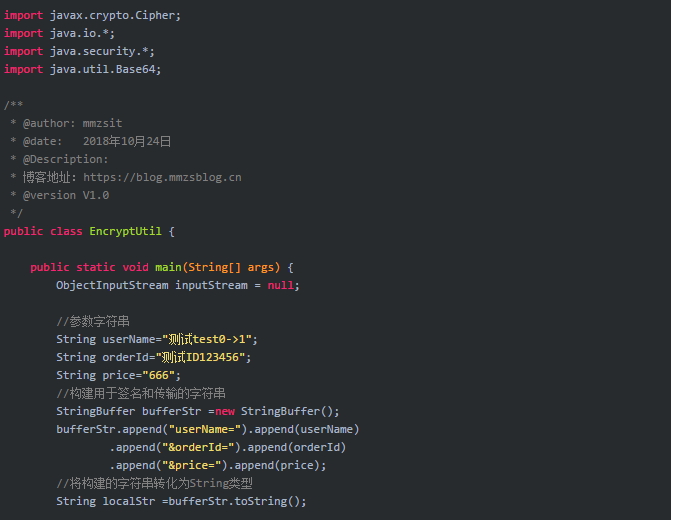Image resolution: width=674 pixels, height=520 pixels.
Task: Click the string "666" in price line
Action: point(159,376)
